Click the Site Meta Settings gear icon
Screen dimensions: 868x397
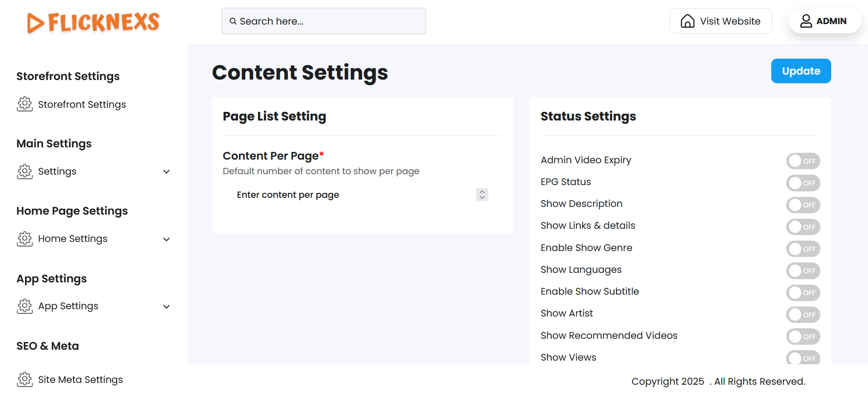[x=25, y=379]
